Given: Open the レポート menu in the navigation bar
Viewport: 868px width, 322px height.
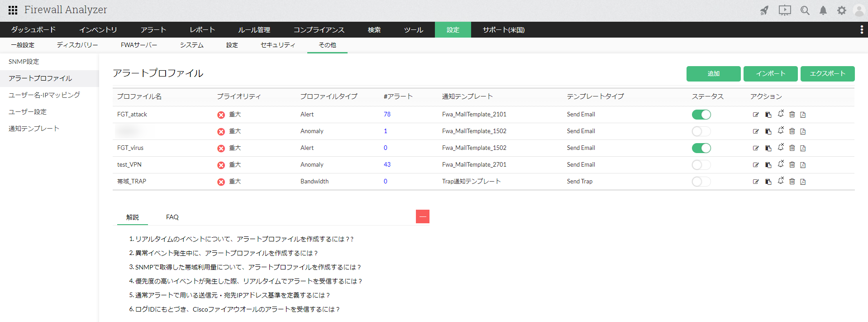Looking at the screenshot, I should 202,30.
